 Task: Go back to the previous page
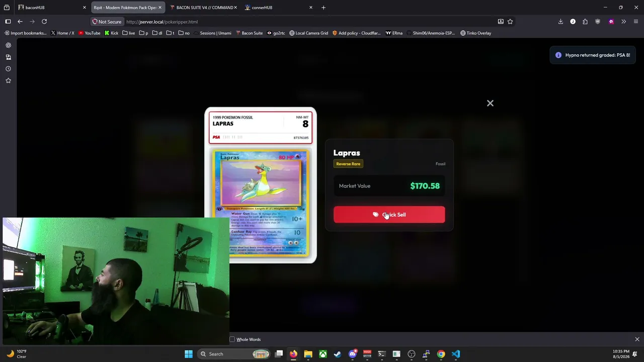click(20, 22)
